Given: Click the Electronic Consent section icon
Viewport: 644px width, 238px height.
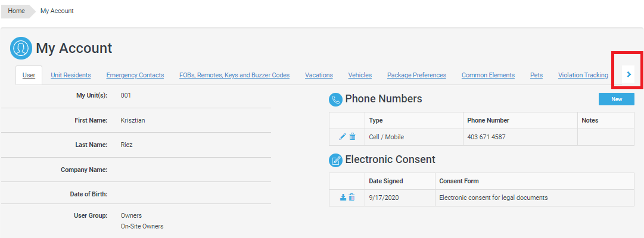Looking at the screenshot, I should click(x=335, y=160).
